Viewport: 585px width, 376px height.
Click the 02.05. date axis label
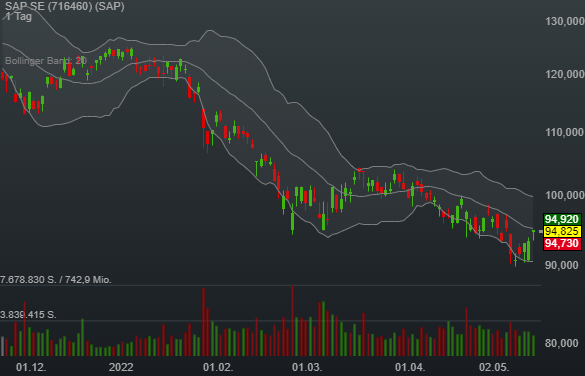[x=494, y=367]
